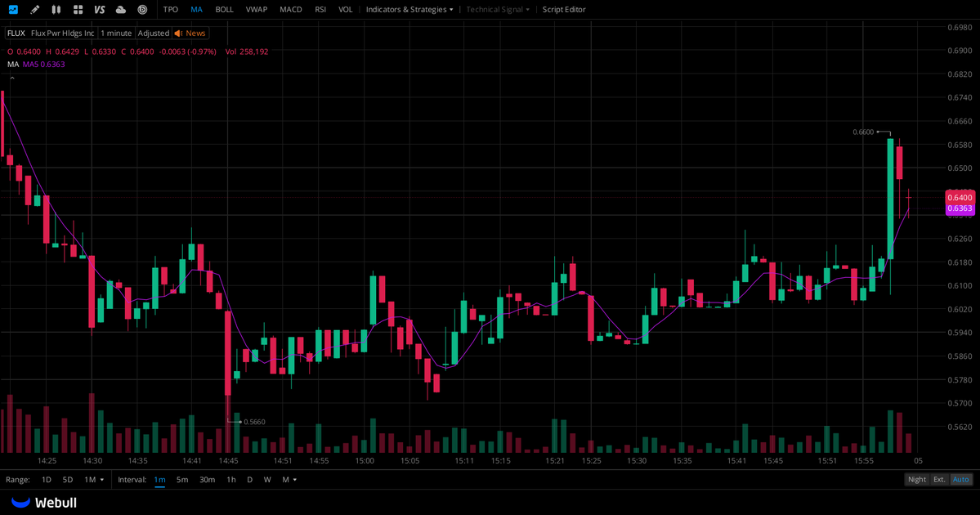Toggle the MACD indicator
The width and height of the screenshot is (980, 515).
coord(291,9)
